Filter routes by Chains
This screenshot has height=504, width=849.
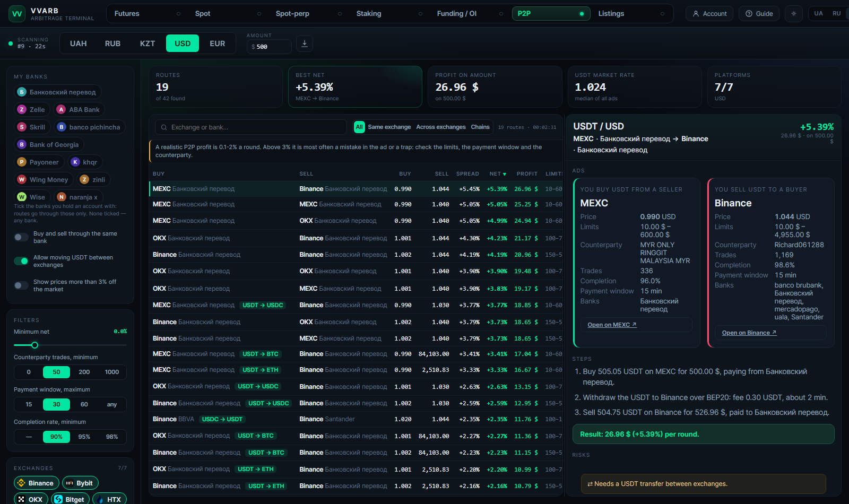tap(480, 127)
